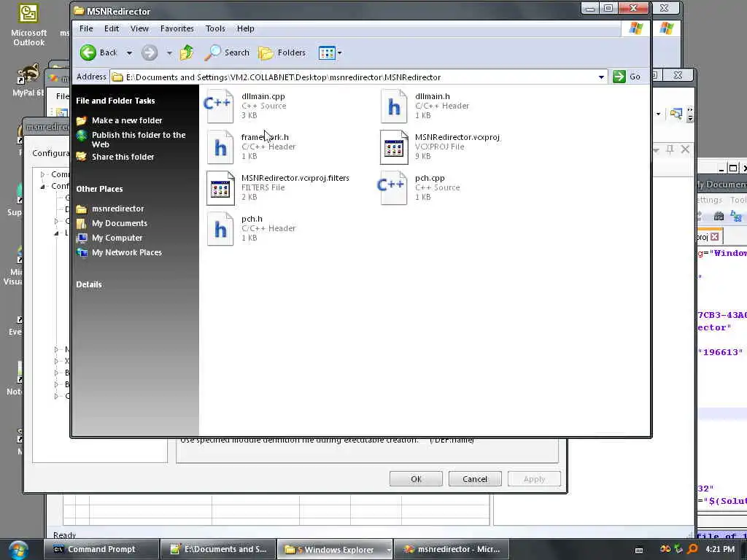Screen dimensions: 747x560
Task: Click the Share this folder icon
Action: 82,157
